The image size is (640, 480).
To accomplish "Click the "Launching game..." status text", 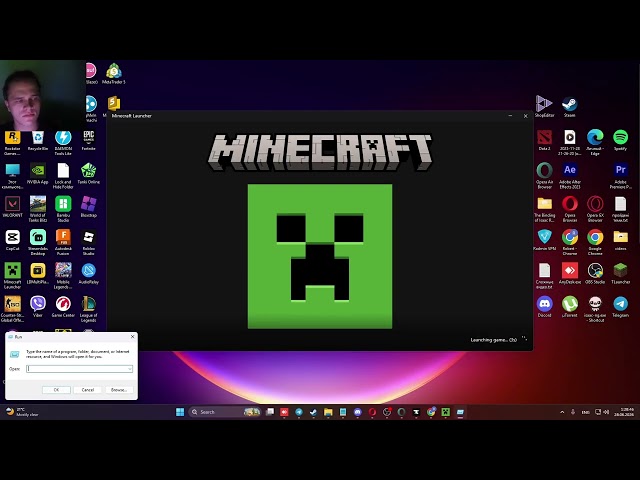I will (493, 340).
